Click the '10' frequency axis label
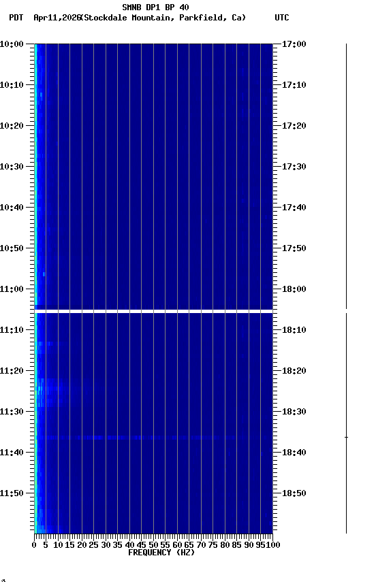 coord(58,546)
